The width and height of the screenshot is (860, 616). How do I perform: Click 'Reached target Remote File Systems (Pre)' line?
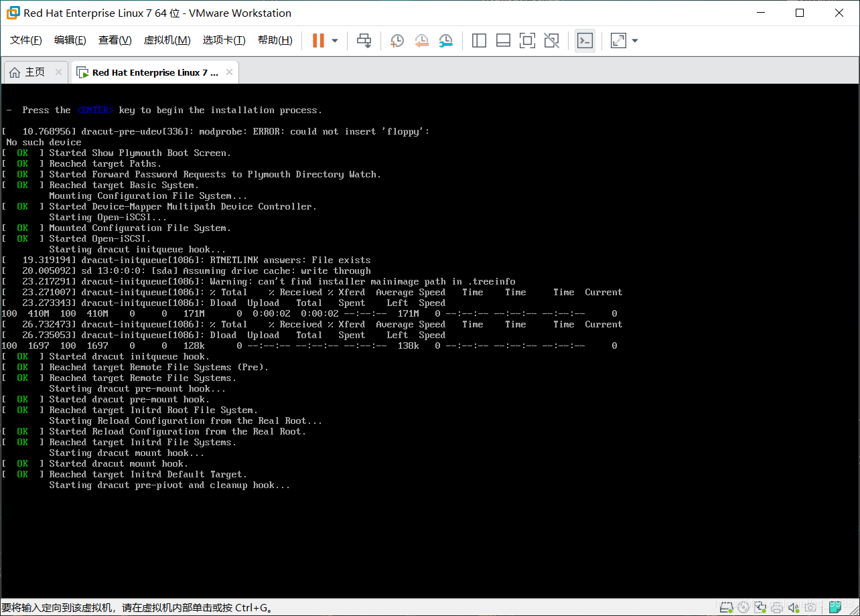click(x=159, y=367)
